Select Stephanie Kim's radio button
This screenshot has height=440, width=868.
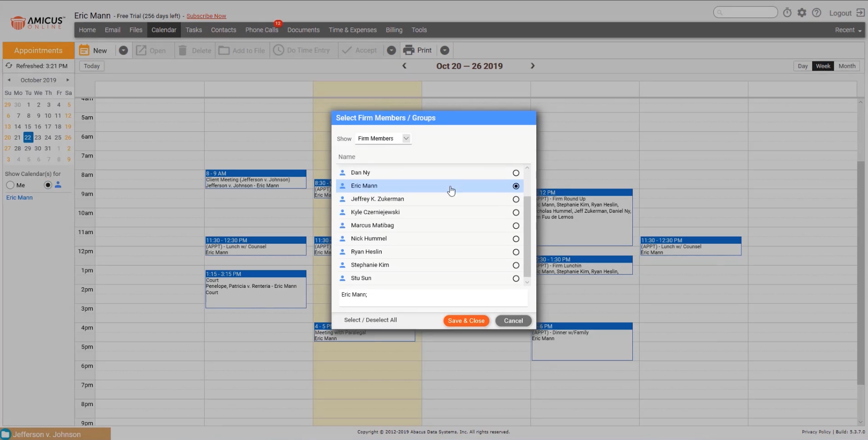pyautogui.click(x=515, y=265)
